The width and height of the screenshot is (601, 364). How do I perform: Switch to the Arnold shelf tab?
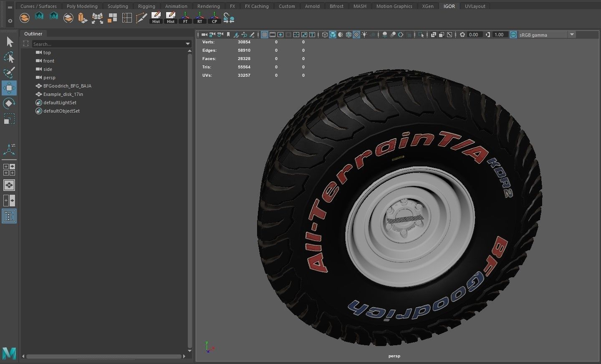(x=312, y=6)
